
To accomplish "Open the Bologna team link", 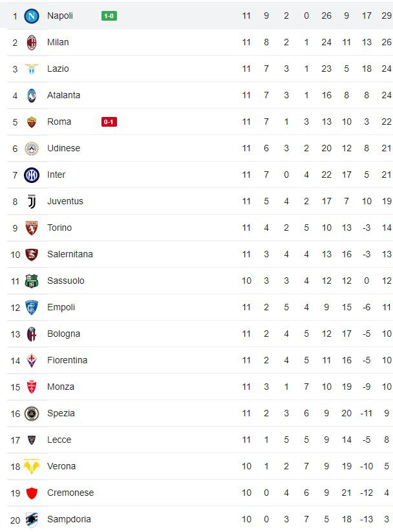I will pos(63,334).
